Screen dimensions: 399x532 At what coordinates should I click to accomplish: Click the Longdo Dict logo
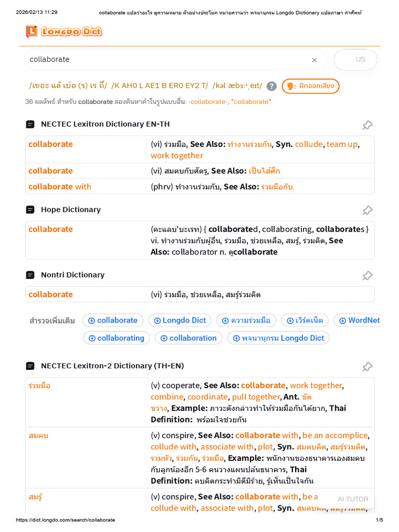(x=64, y=32)
